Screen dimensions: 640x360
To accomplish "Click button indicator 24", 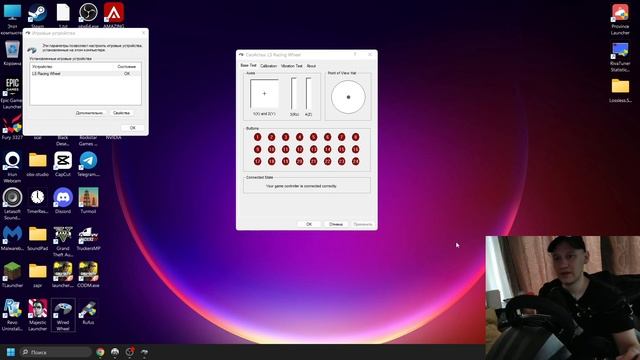I will [x=356, y=162].
